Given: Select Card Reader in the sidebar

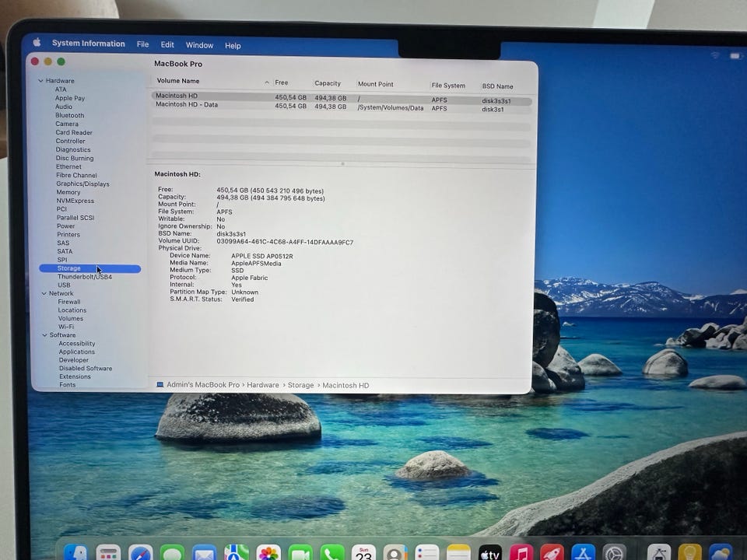Looking at the screenshot, I should click(74, 132).
